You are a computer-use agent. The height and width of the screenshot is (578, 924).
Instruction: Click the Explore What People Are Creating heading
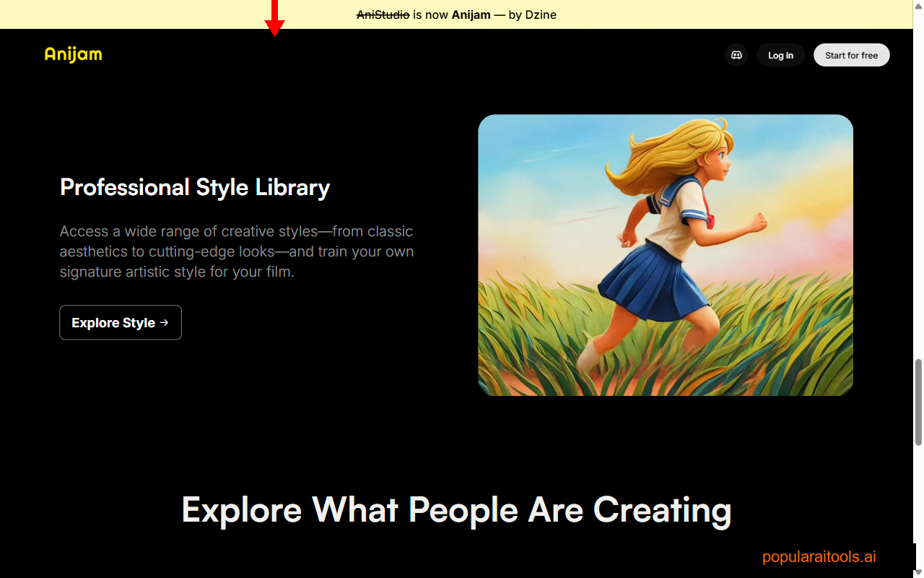[456, 509]
